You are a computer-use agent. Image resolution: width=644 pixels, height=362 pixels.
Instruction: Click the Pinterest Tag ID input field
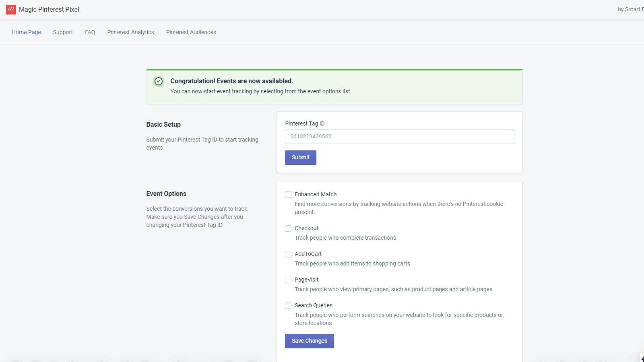coord(399,137)
